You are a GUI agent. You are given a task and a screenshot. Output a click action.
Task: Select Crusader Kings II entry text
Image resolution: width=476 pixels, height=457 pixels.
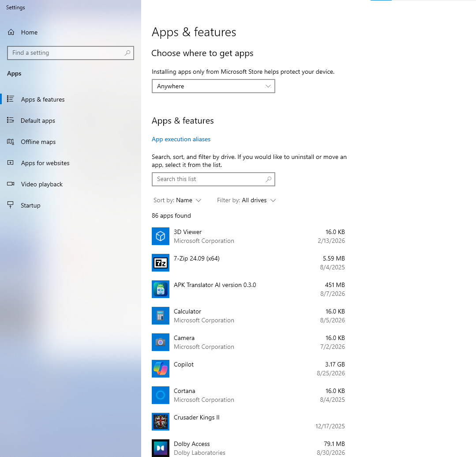pyautogui.click(x=196, y=418)
